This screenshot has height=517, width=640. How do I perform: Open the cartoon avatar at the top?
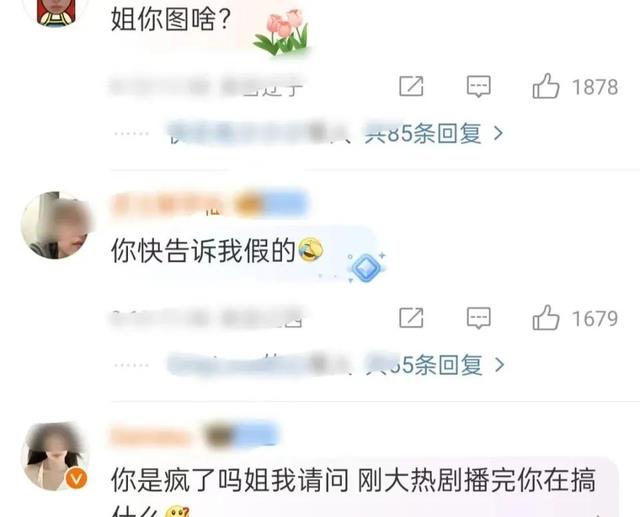(56, 12)
